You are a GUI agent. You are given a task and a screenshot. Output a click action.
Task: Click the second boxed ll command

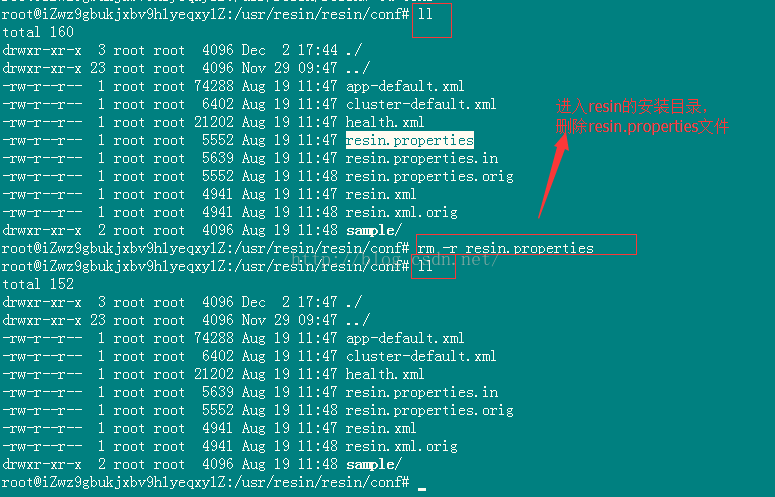[x=425, y=266]
